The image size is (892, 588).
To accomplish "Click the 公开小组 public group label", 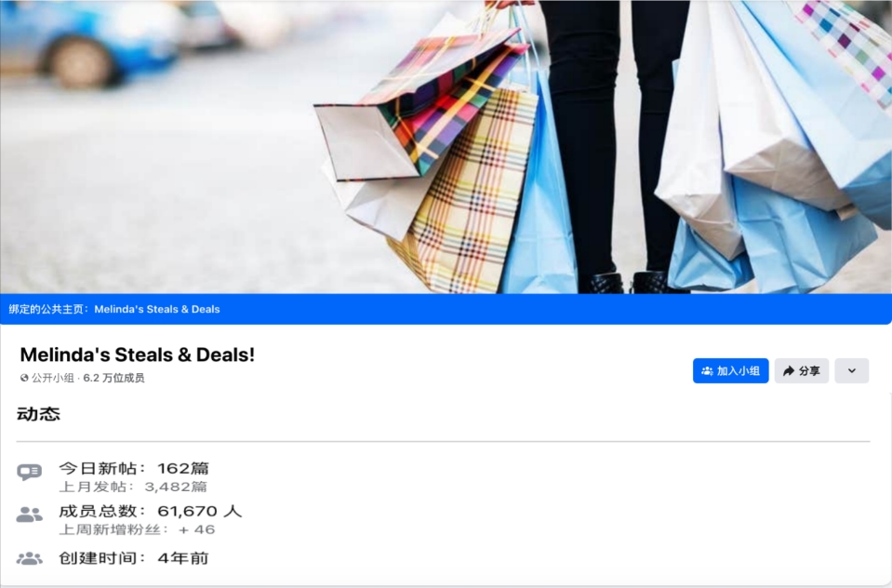I will [x=53, y=378].
